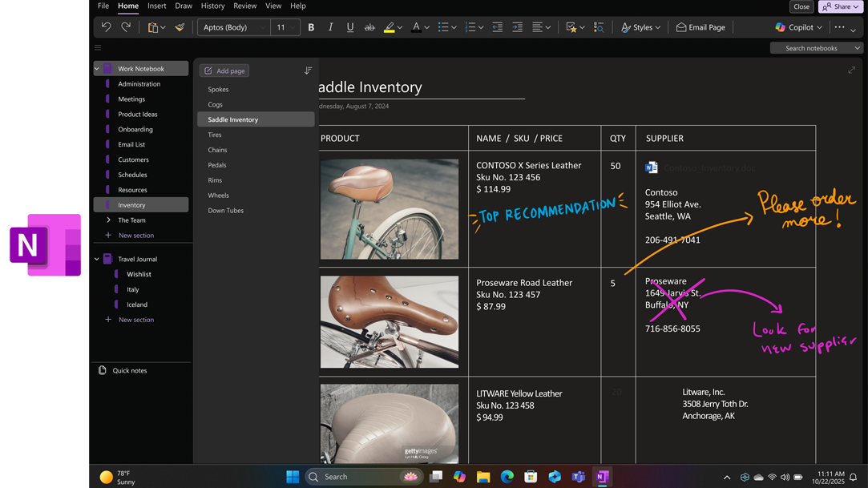868x488 pixels.
Task: Open the Styles dropdown
Action: [641, 27]
